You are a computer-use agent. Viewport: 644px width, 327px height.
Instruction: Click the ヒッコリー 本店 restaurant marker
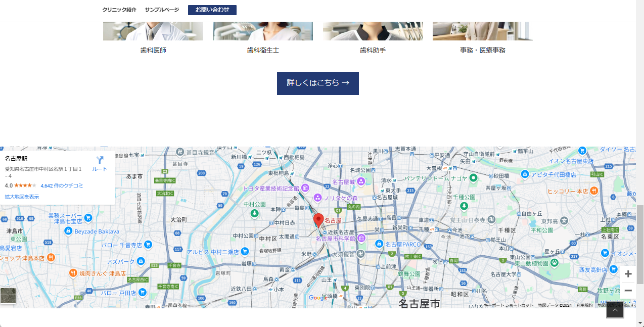594,191
